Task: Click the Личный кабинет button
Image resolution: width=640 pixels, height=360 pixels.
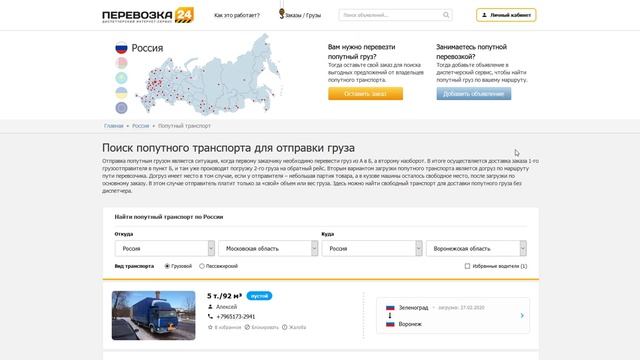Action: (506, 15)
